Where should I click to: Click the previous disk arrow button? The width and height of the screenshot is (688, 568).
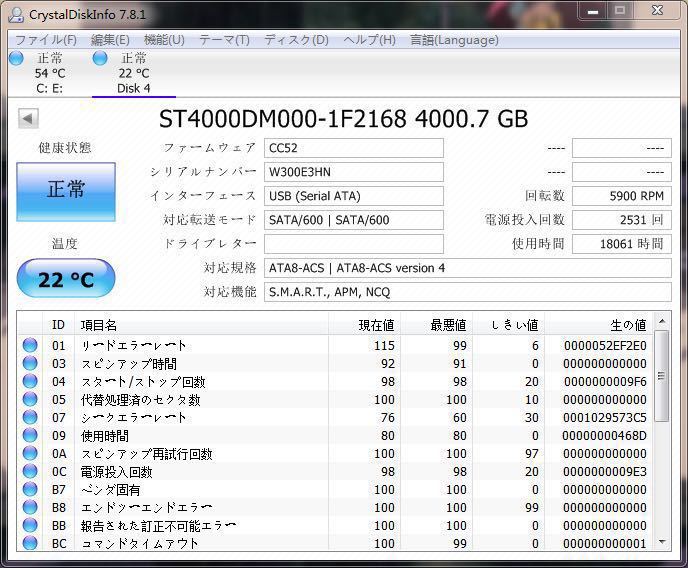click(28, 118)
